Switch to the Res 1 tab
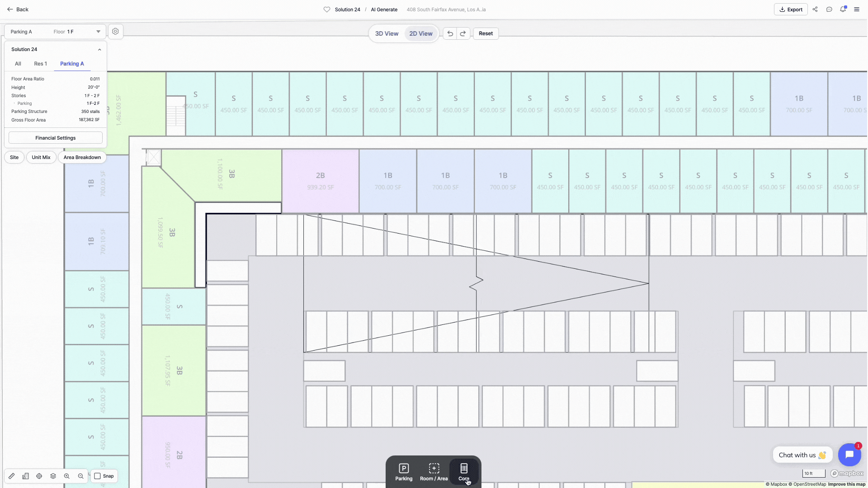 pos(40,64)
